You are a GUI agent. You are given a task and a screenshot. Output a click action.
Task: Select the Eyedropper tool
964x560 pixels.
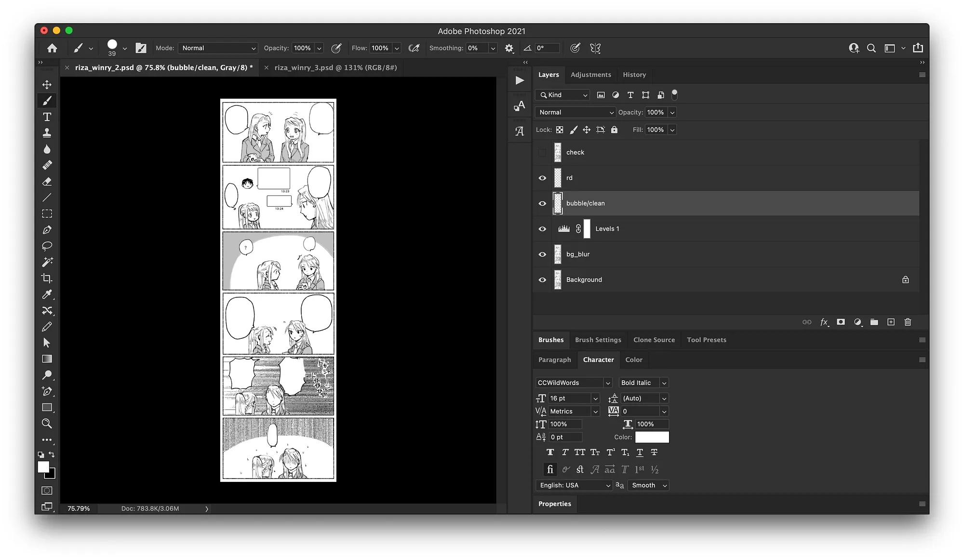coord(47,294)
